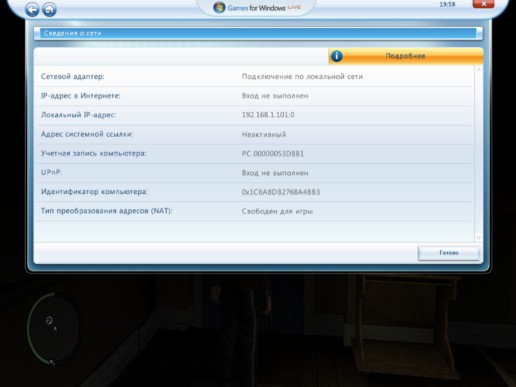The image size is (516, 387).
Task: Click the clock showing 19:58
Action: click(x=447, y=4)
